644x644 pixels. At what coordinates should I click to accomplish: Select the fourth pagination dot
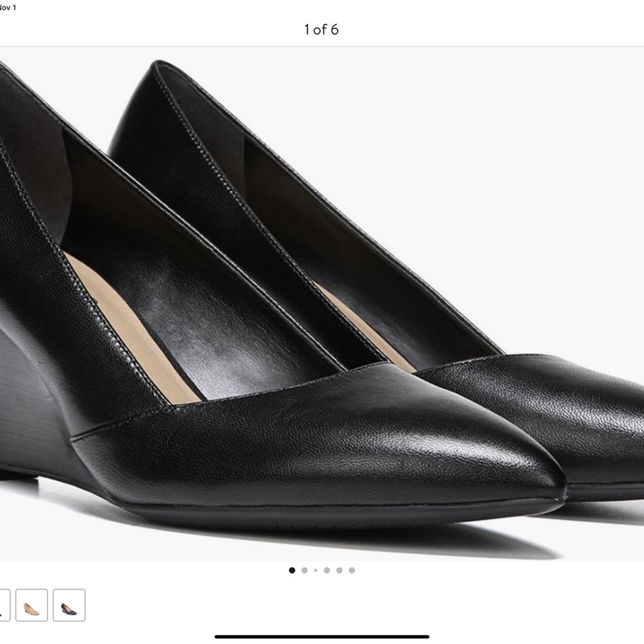(327, 570)
